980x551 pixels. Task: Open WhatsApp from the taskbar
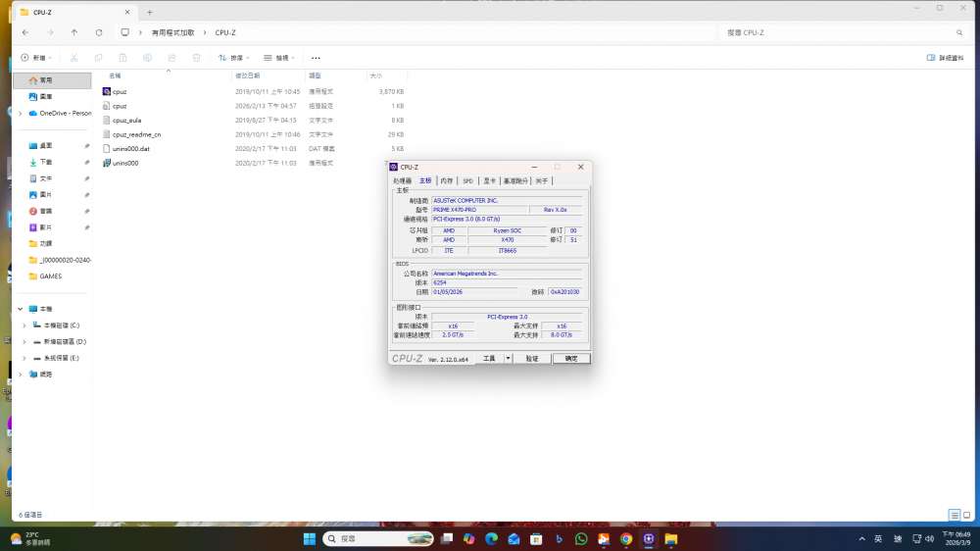[581, 538]
